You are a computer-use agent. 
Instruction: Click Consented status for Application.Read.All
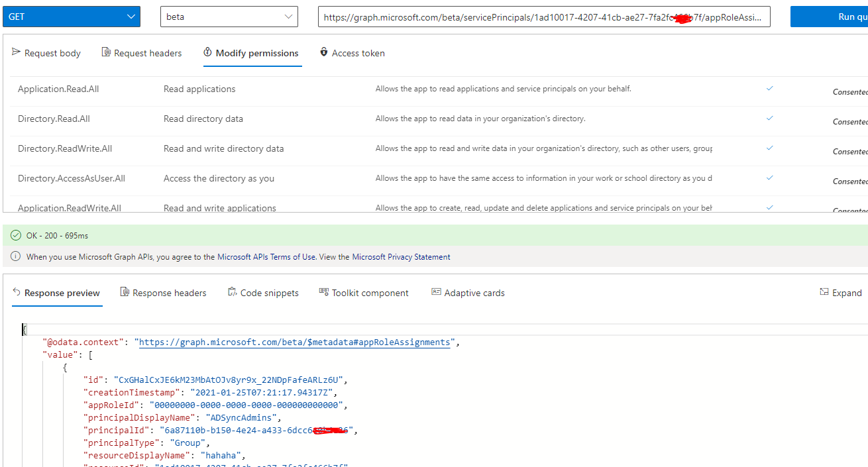(x=850, y=92)
